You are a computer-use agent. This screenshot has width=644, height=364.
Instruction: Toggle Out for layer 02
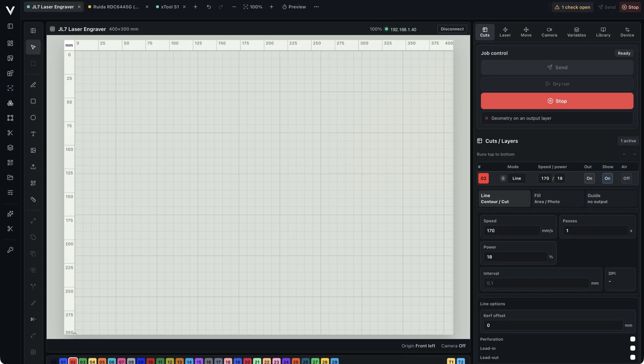coord(589,178)
